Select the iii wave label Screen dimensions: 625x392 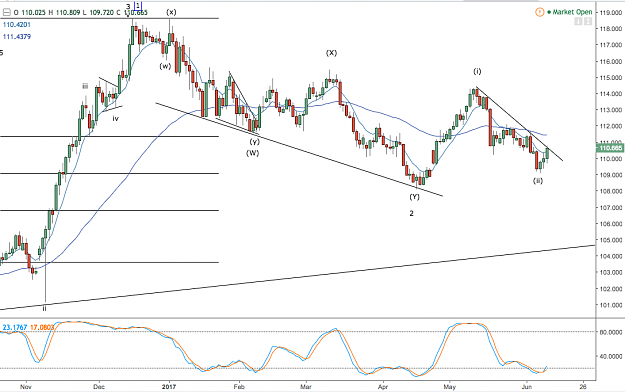tap(85, 87)
